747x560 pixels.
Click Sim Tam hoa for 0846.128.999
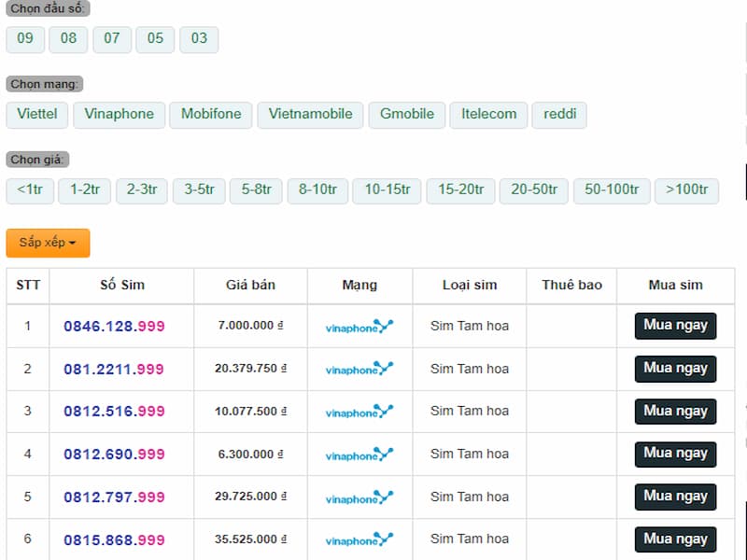(470, 326)
